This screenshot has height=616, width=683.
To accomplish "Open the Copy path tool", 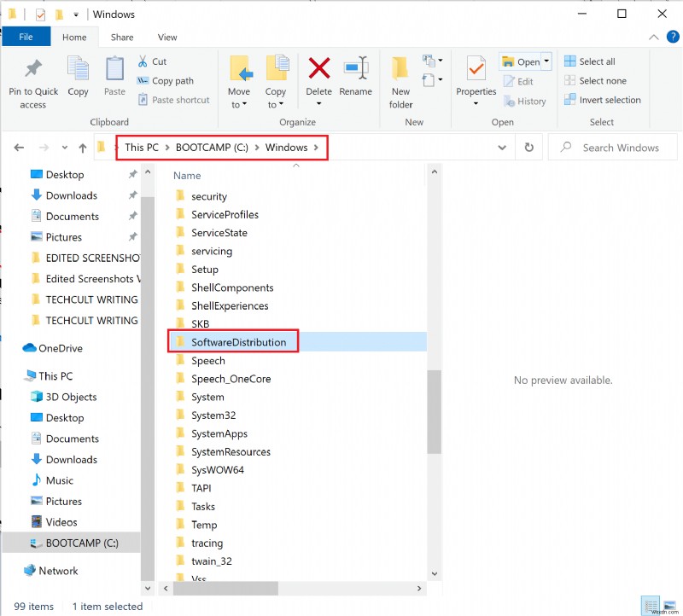I will click(x=166, y=80).
